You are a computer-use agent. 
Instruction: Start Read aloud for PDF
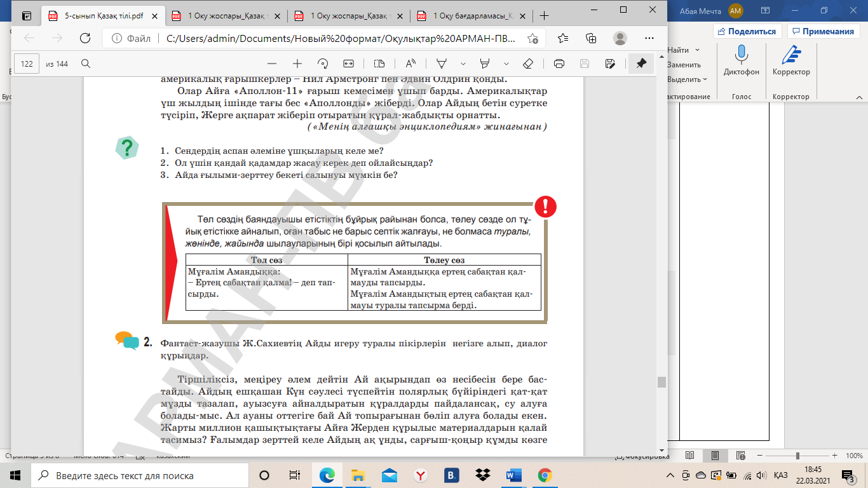click(x=410, y=64)
